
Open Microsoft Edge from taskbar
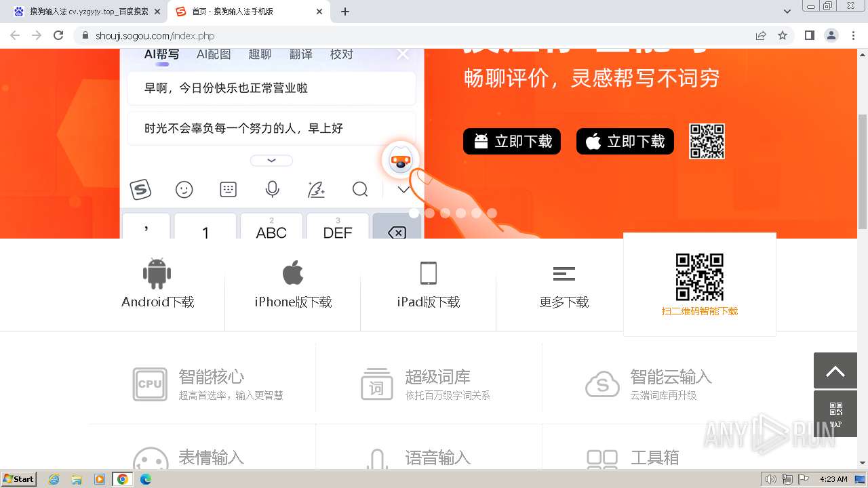[145, 479]
